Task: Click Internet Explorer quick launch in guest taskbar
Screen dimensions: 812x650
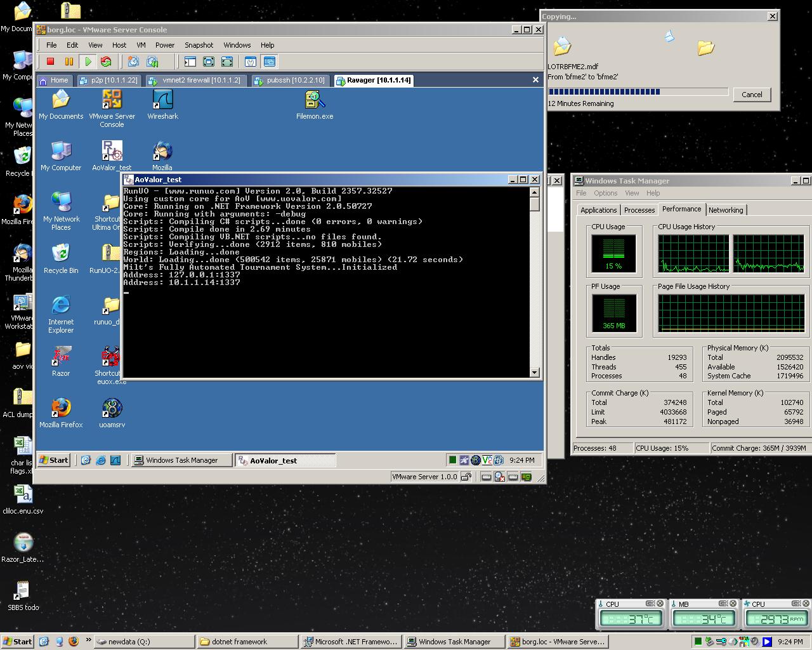Action: click(x=100, y=460)
